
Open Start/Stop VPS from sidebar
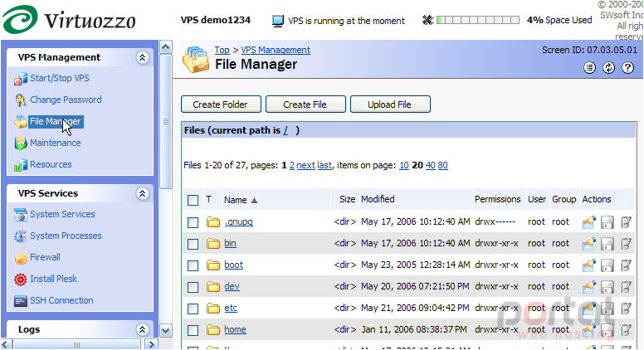click(x=59, y=78)
